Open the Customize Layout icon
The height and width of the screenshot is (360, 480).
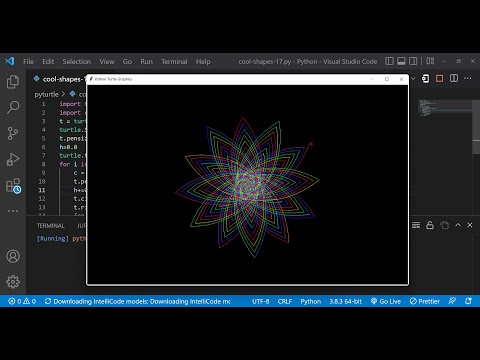click(430, 61)
